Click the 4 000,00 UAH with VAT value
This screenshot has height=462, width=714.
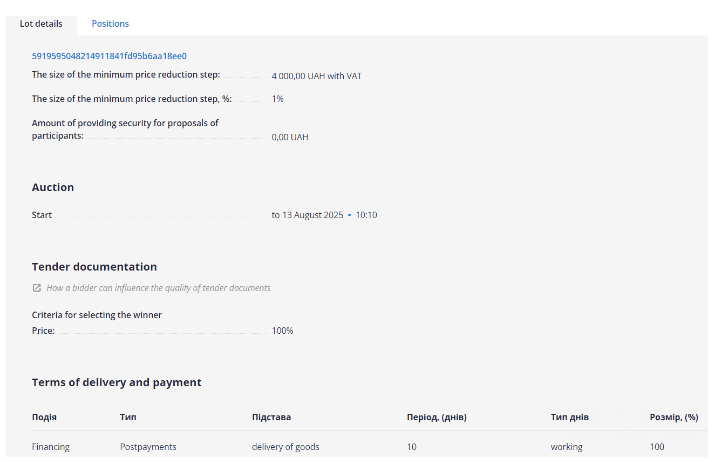tap(316, 76)
